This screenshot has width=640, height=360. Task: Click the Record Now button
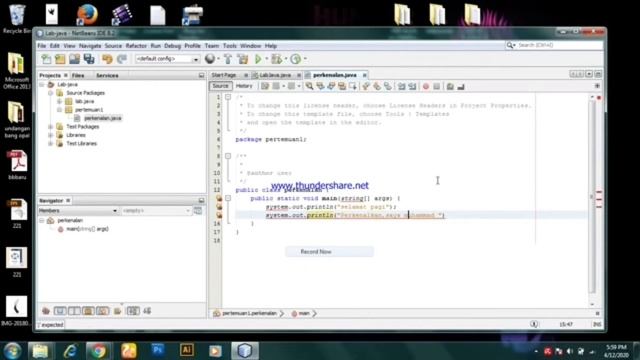329,252
